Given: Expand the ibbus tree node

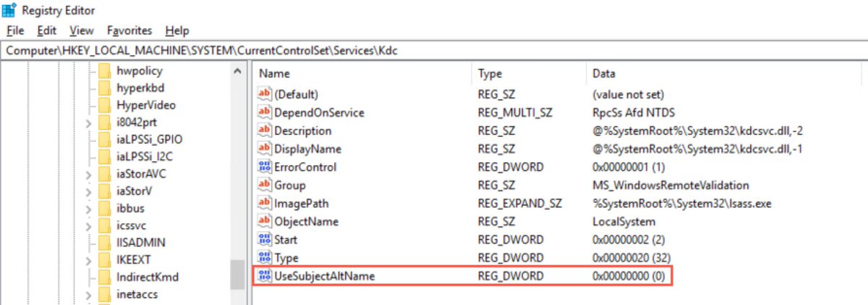Looking at the screenshot, I should [88, 209].
